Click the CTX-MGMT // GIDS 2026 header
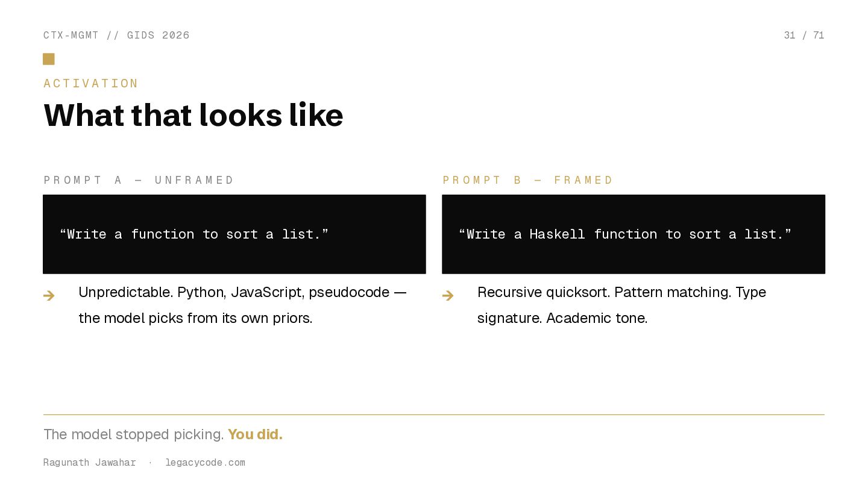 pyautogui.click(x=116, y=36)
